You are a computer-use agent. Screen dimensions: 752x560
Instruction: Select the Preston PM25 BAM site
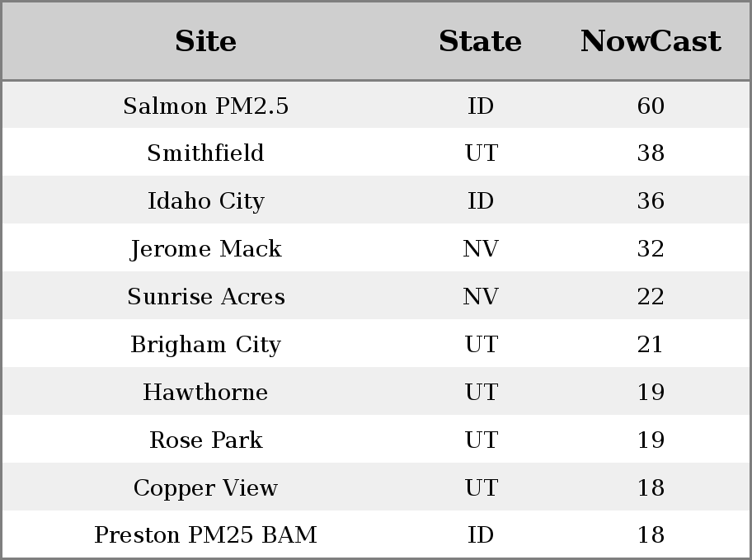[x=205, y=535]
